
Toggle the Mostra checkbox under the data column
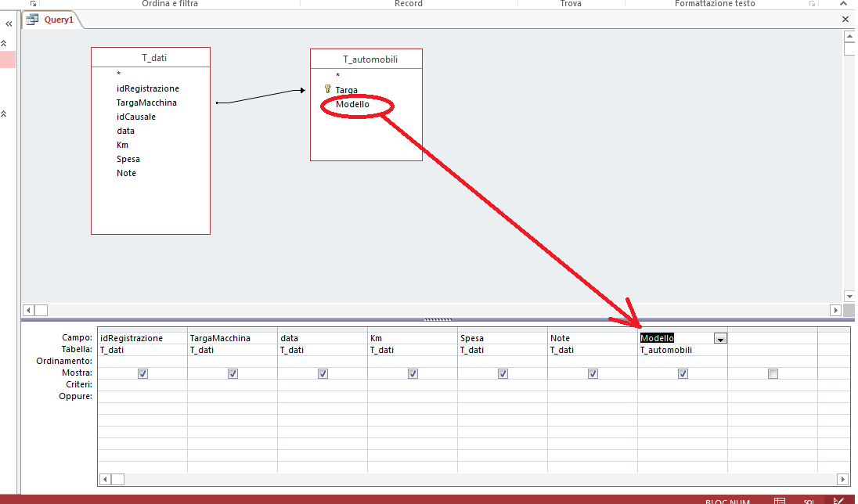323,374
